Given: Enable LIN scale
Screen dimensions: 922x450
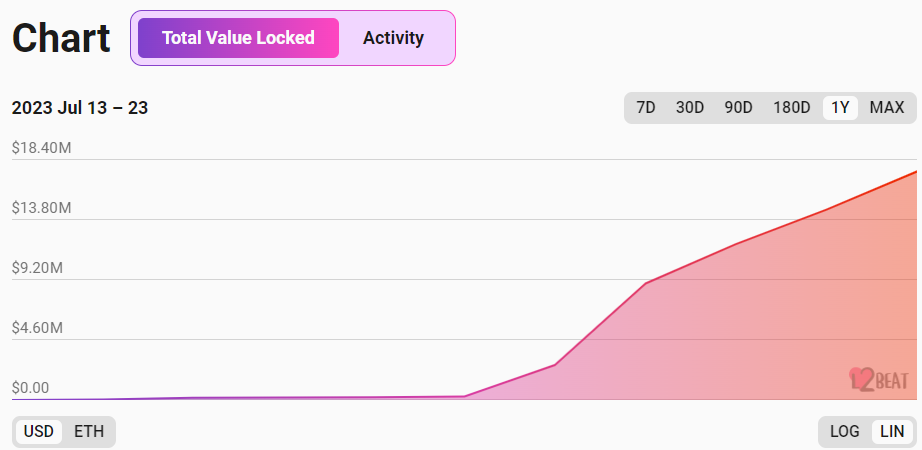Looking at the screenshot, I should 891,432.
